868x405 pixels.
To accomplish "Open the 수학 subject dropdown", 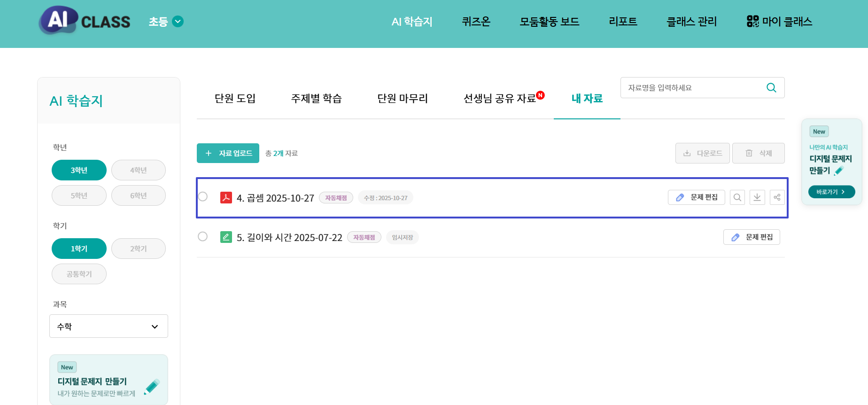I will [x=108, y=326].
